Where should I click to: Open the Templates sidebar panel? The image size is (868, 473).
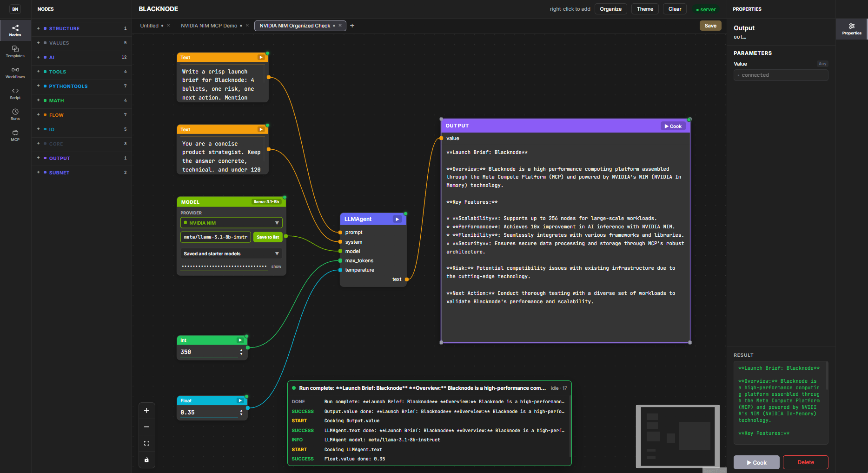(15, 52)
